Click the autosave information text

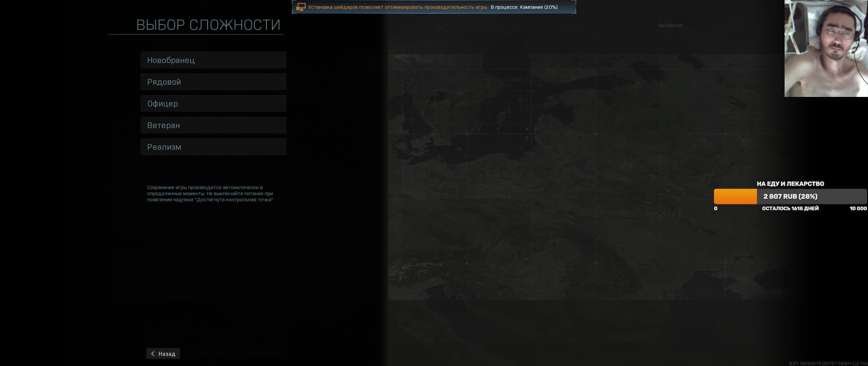coord(210,194)
